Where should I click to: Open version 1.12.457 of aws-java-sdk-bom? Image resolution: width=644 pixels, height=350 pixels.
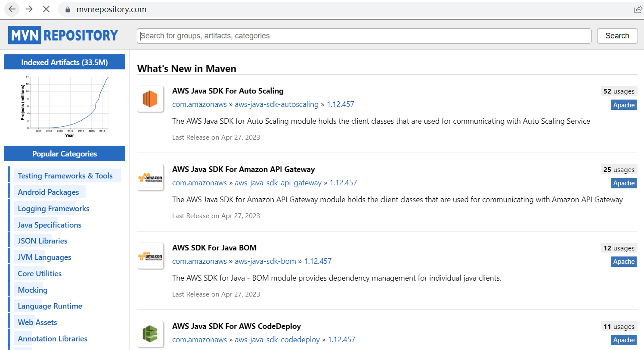click(x=318, y=261)
